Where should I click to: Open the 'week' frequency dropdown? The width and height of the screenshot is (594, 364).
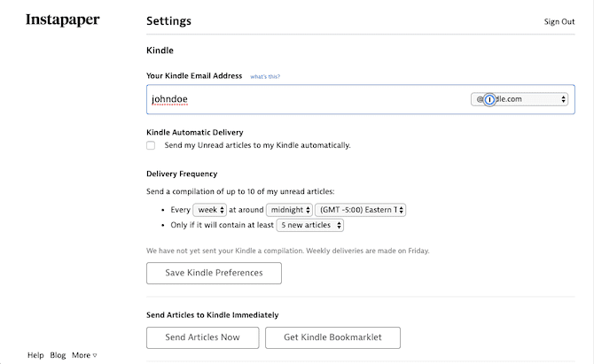pyautogui.click(x=210, y=210)
